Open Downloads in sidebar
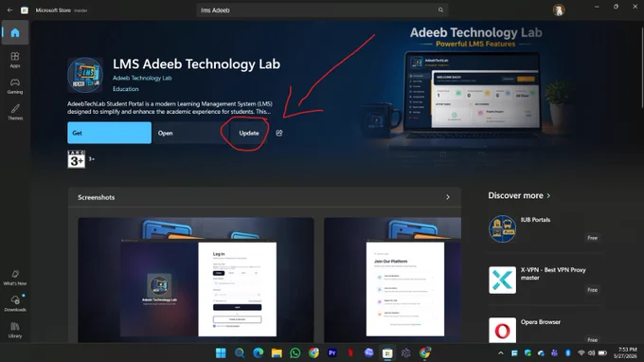The width and height of the screenshot is (644, 362). pos(15,303)
